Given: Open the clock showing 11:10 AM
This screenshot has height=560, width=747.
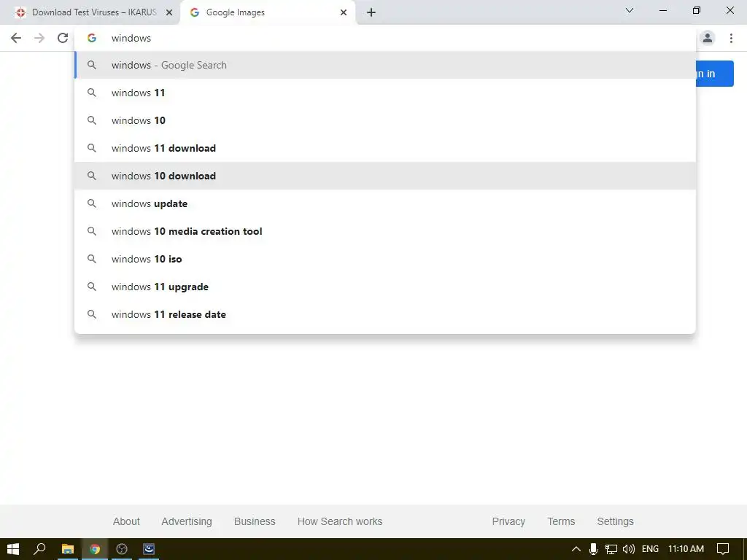Looking at the screenshot, I should coord(686,549).
